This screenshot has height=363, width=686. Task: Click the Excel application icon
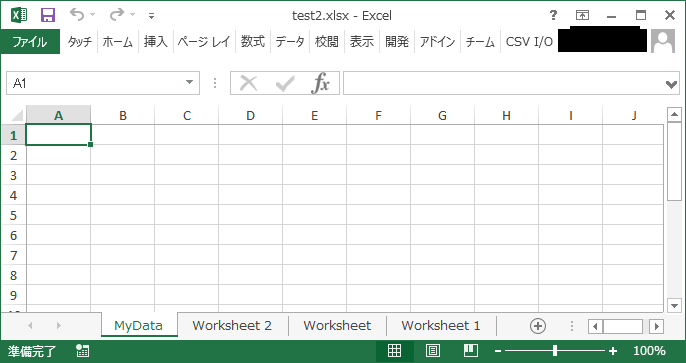pyautogui.click(x=20, y=15)
